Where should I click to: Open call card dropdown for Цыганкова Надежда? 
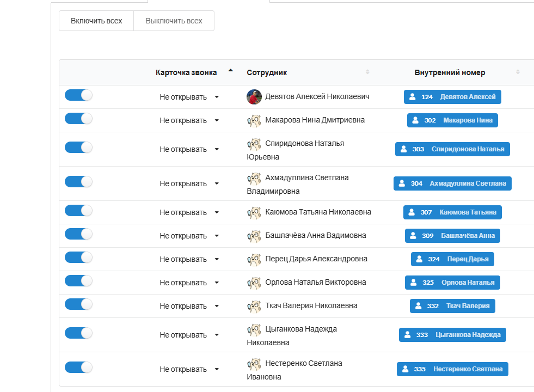click(188, 335)
